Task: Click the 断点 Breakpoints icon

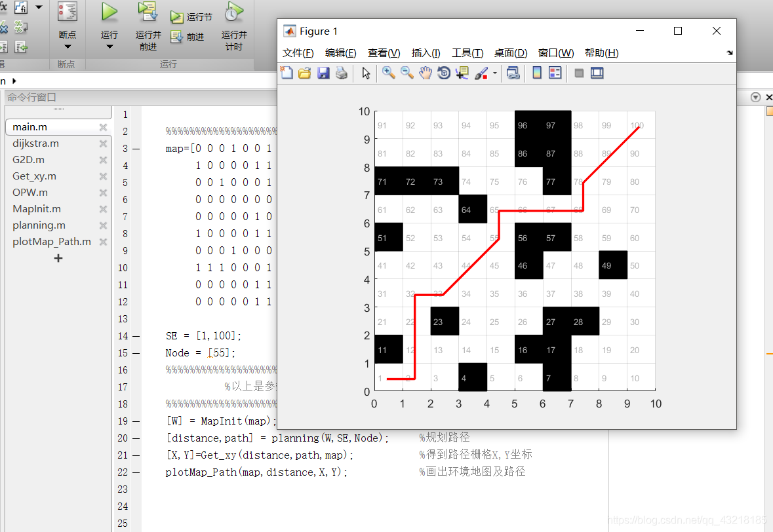Action: pyautogui.click(x=68, y=12)
